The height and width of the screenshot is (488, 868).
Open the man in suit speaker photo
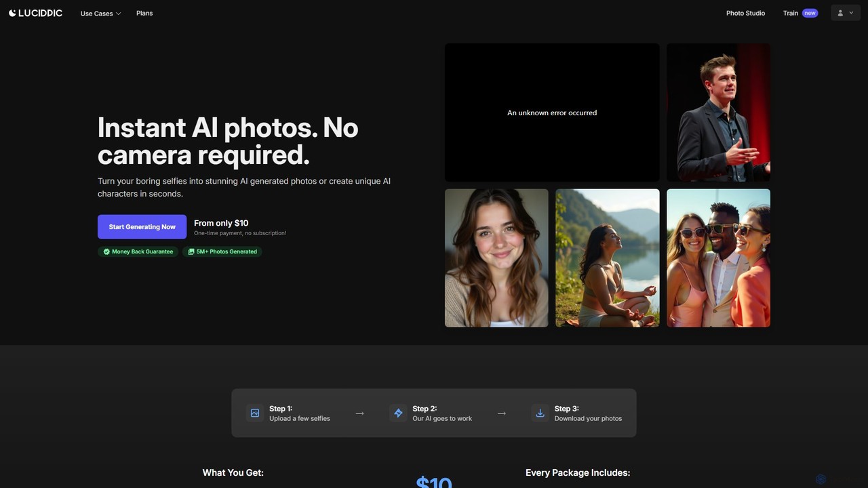click(x=718, y=113)
